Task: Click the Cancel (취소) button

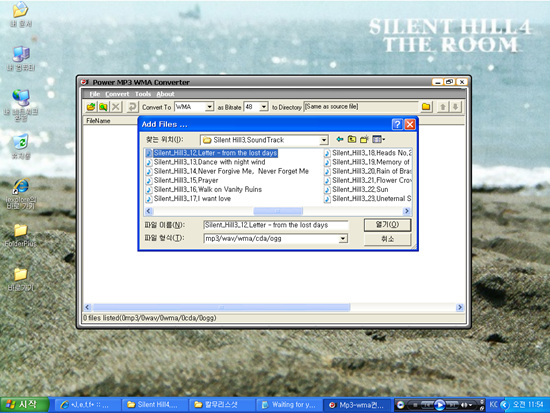Action: point(387,239)
